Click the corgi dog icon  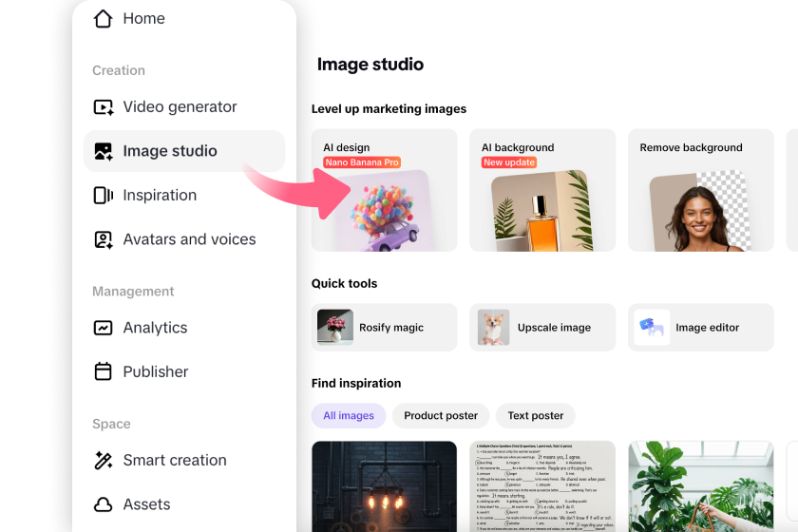click(x=493, y=328)
